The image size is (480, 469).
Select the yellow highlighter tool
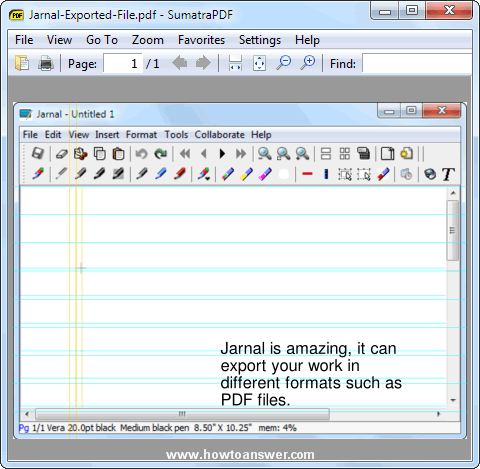coord(246,174)
